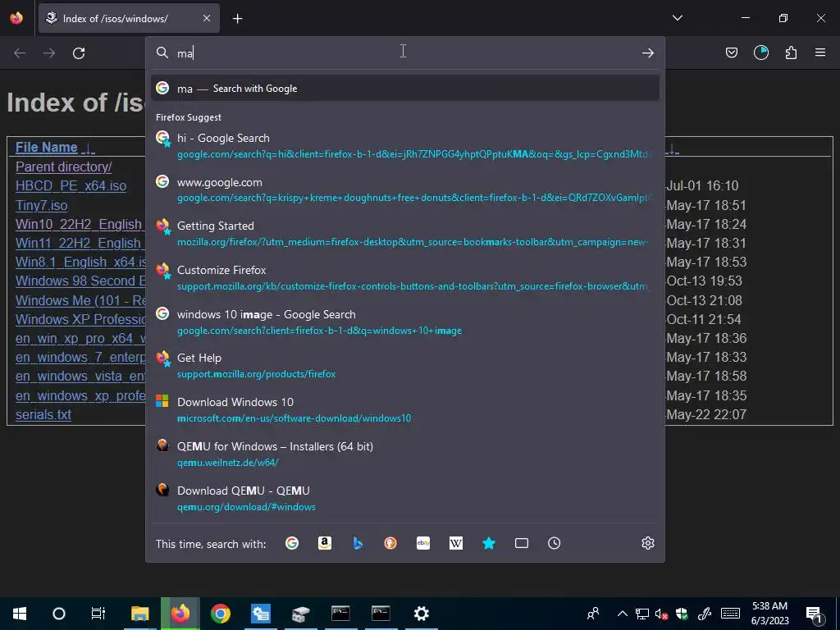The image size is (840, 630).
Task: Open search settings gear in dropdown
Action: coord(648,543)
